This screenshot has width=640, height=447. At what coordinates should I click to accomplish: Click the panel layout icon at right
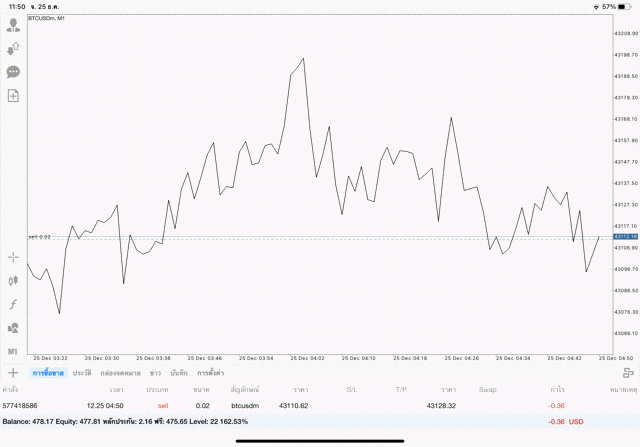tap(629, 372)
